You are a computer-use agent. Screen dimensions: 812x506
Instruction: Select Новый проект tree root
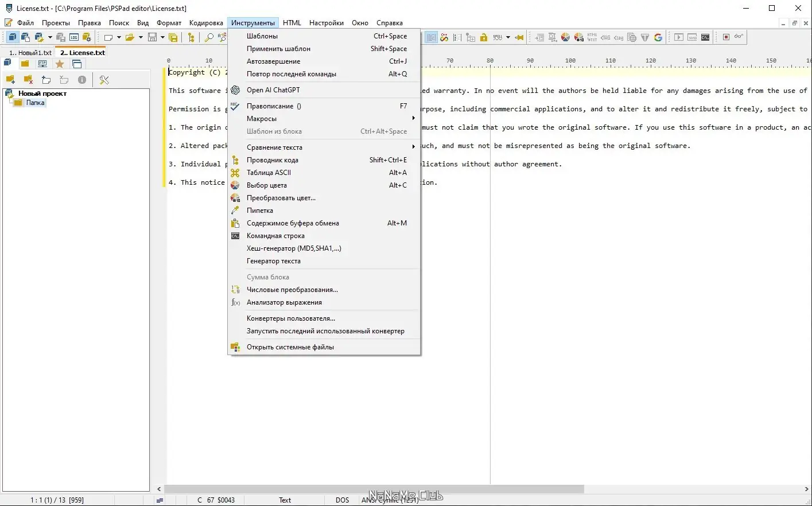tap(42, 94)
